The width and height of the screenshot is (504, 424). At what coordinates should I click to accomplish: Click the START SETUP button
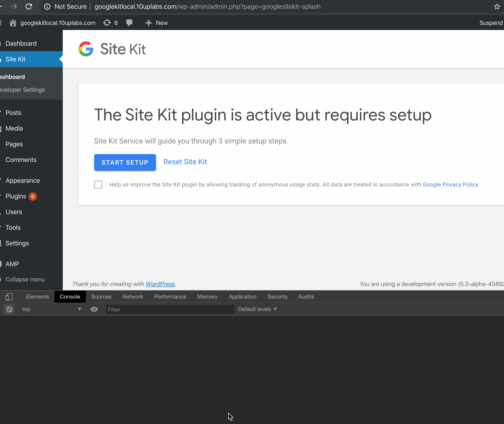click(x=125, y=162)
